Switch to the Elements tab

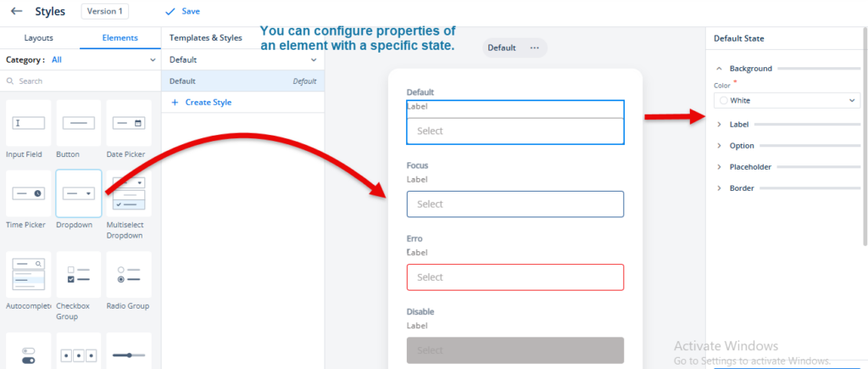[120, 38]
